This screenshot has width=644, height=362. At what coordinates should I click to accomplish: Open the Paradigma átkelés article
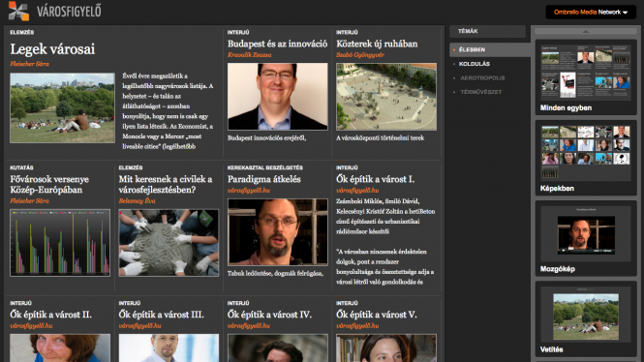[264, 179]
